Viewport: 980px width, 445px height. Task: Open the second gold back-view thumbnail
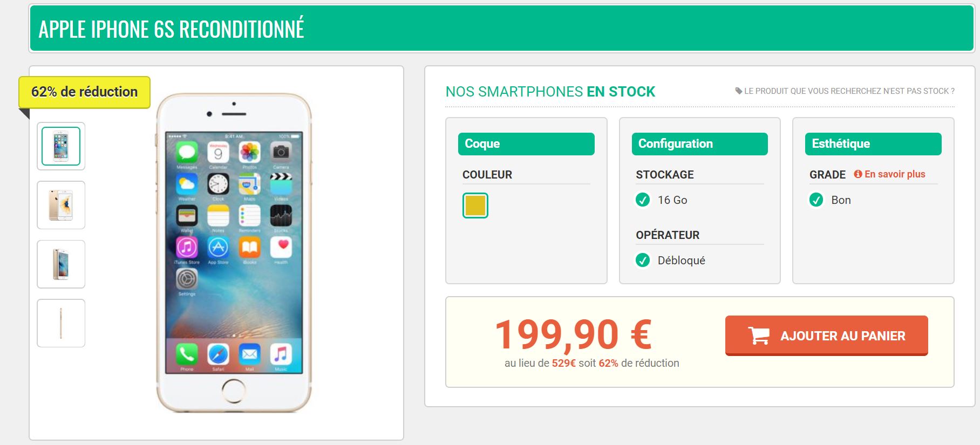click(61, 205)
